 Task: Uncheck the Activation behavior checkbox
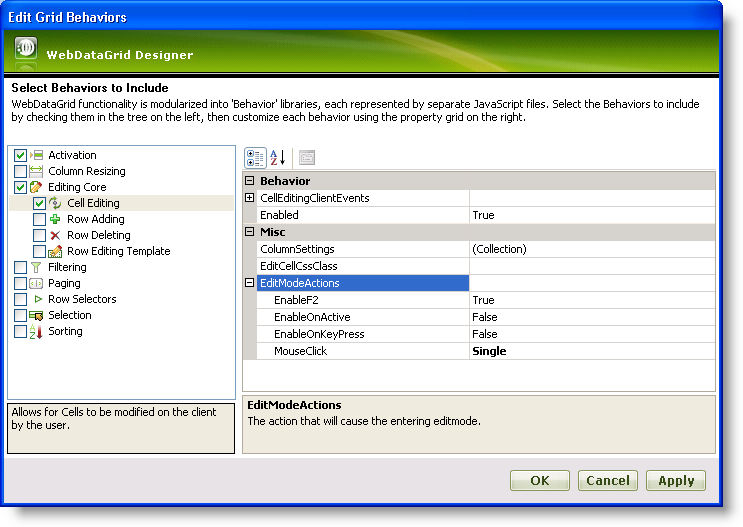coord(20,155)
